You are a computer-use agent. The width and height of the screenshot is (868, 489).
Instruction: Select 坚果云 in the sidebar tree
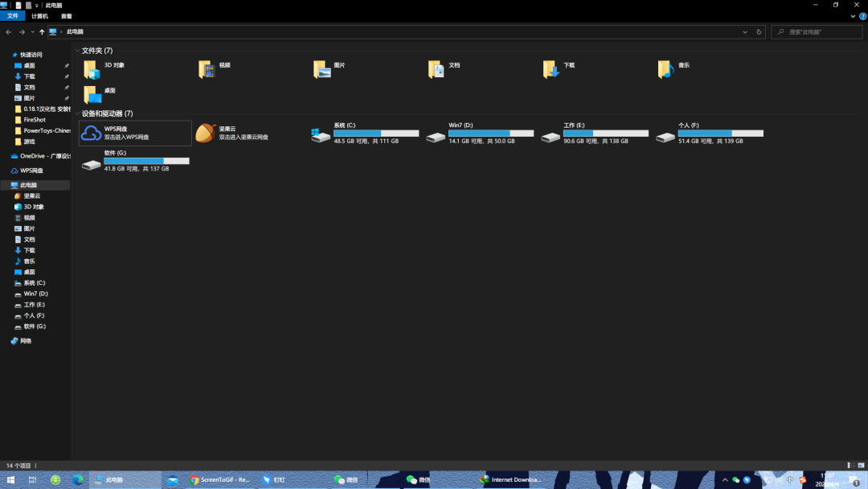tap(27, 196)
